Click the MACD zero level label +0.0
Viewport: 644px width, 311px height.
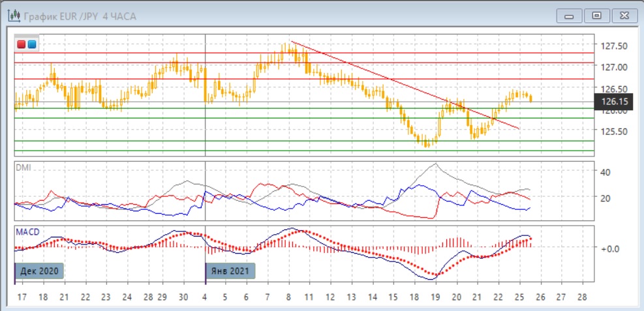point(609,248)
